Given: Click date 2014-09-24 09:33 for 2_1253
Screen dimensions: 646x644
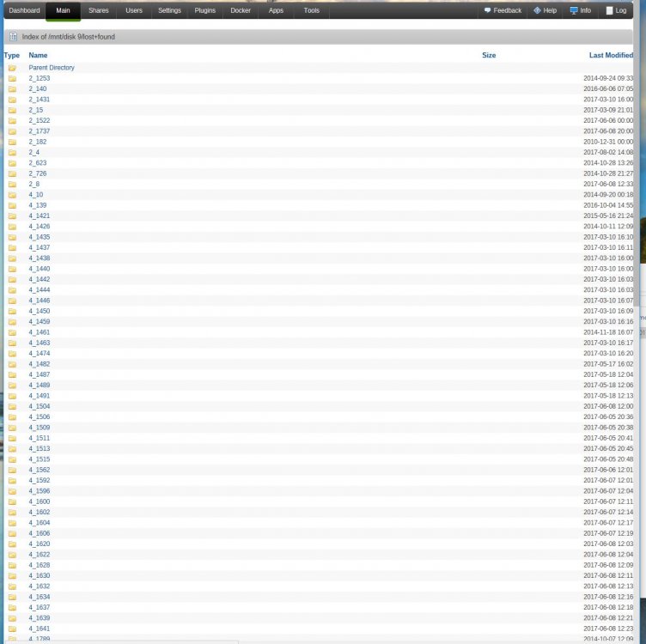Looking at the screenshot, I should pos(608,78).
